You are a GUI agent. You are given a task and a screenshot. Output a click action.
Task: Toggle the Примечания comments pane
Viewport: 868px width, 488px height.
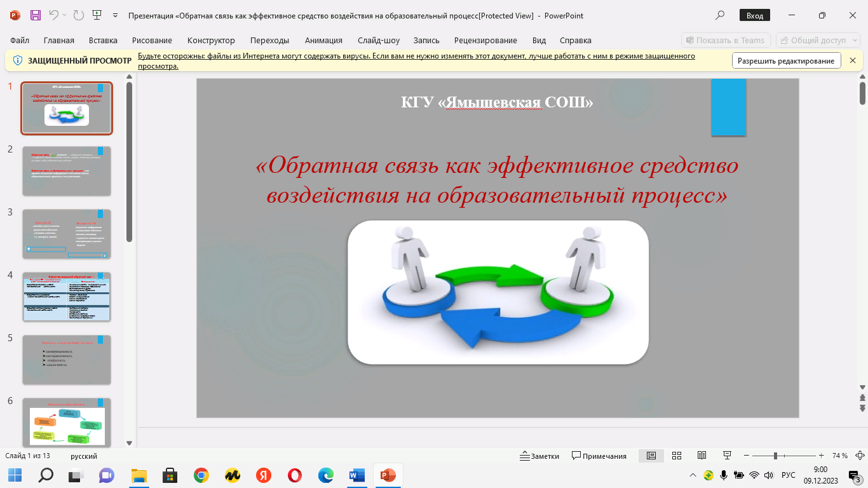pyautogui.click(x=599, y=456)
